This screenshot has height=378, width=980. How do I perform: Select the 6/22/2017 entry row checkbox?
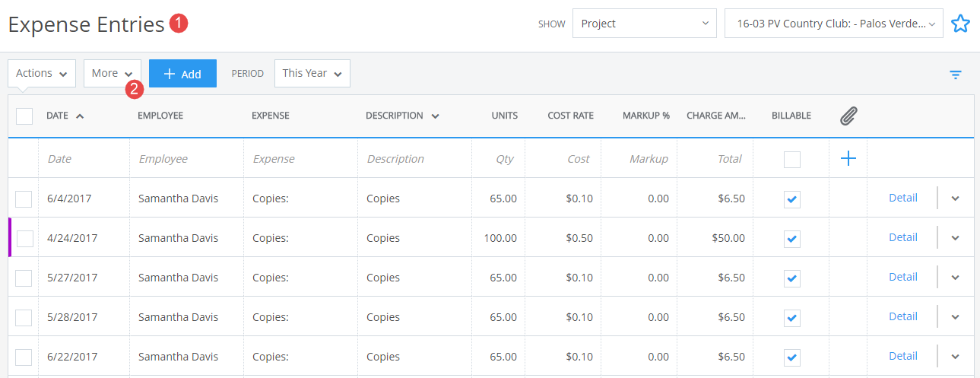(x=24, y=357)
